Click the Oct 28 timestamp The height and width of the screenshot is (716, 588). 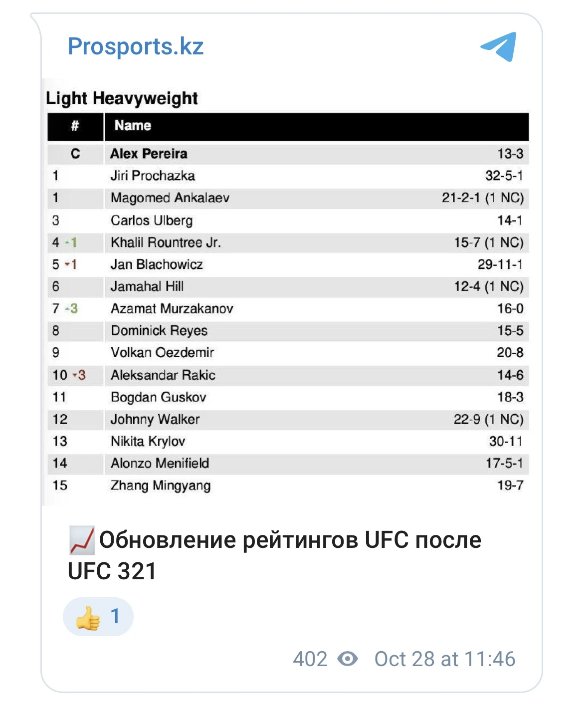tap(444, 659)
